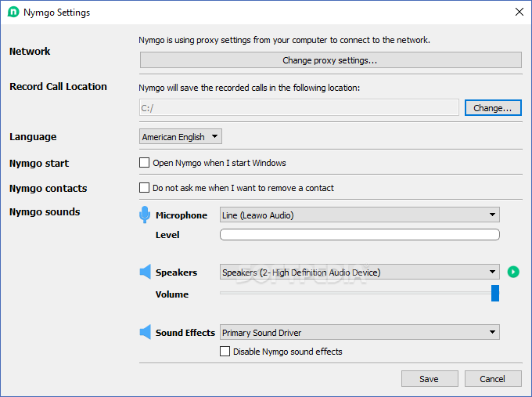
Task: Click the Volume label
Action: (x=172, y=294)
